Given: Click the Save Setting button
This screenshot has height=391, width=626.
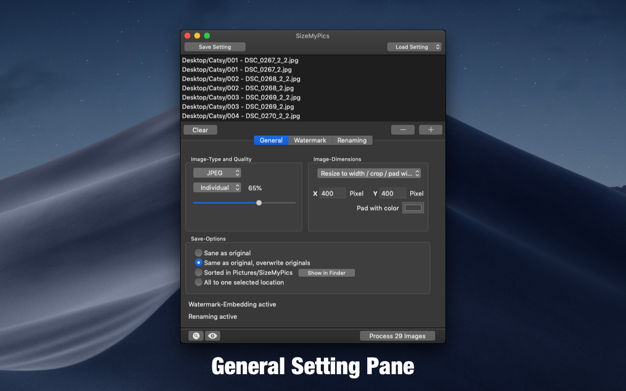Looking at the screenshot, I should [x=215, y=47].
